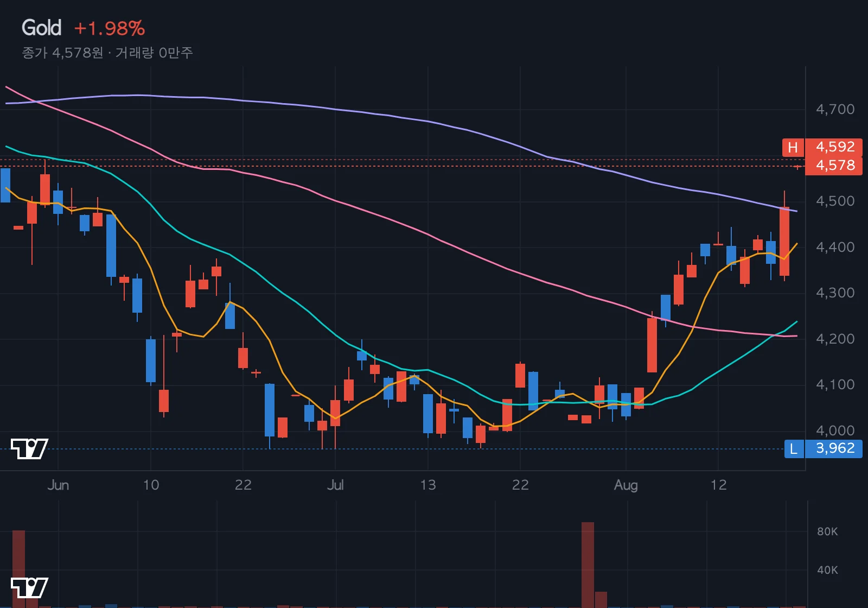This screenshot has height=608, width=868.
Task: Click the 10 date axis label
Action: click(151, 485)
